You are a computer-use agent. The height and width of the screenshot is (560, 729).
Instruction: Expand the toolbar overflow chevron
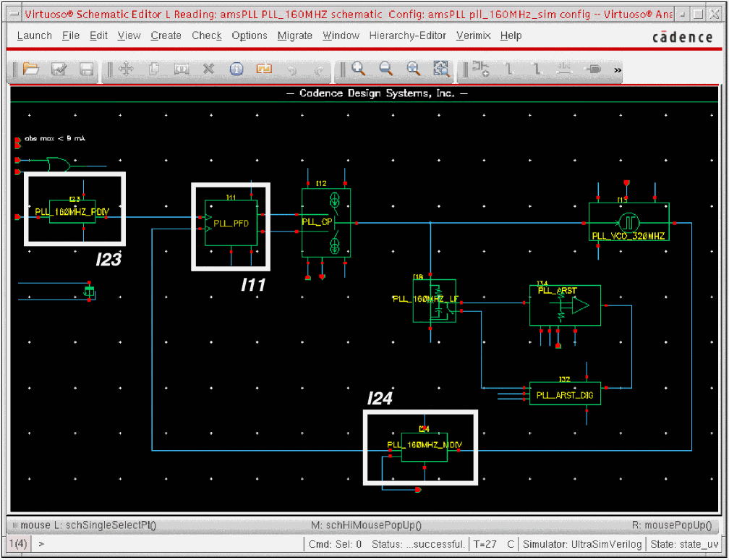[x=618, y=70]
